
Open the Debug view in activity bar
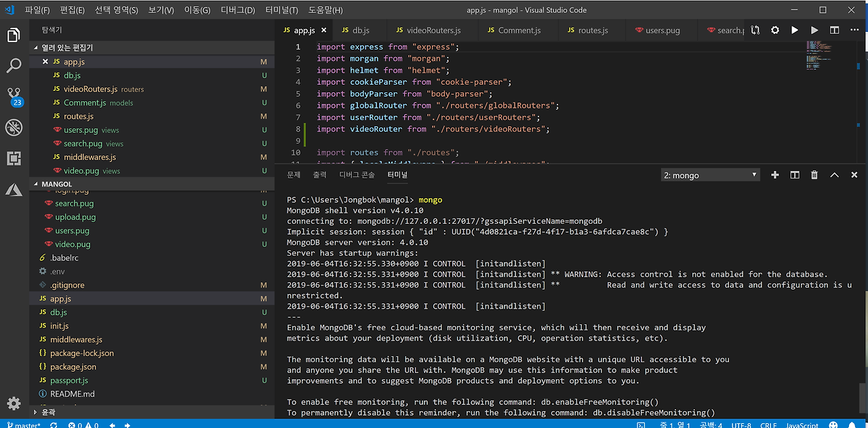14,128
